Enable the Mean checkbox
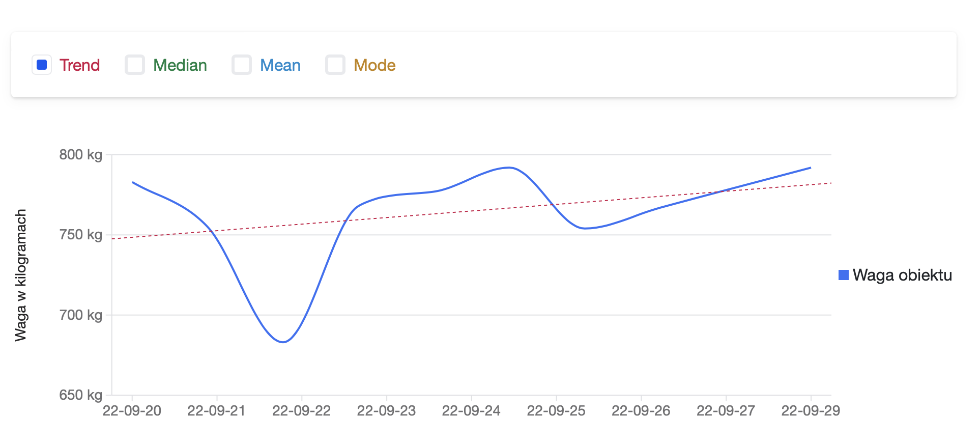980x442 pixels. pos(241,65)
